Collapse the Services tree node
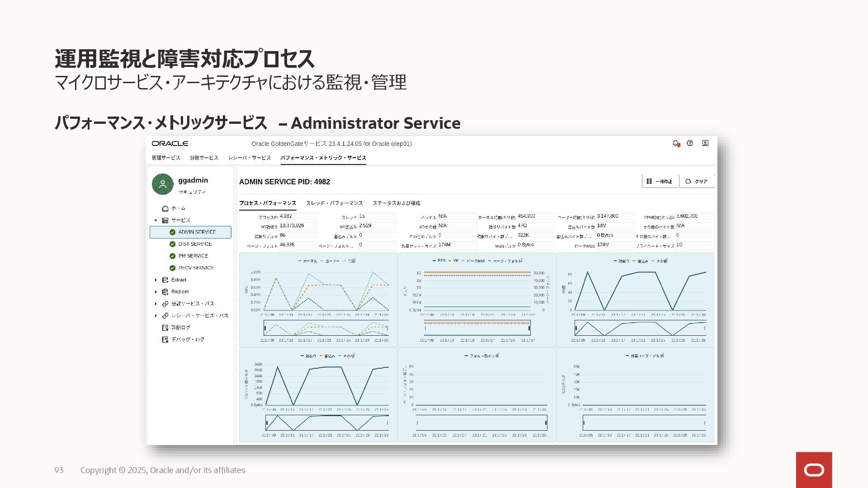This screenshot has height=488, width=868. pyautogui.click(x=156, y=221)
